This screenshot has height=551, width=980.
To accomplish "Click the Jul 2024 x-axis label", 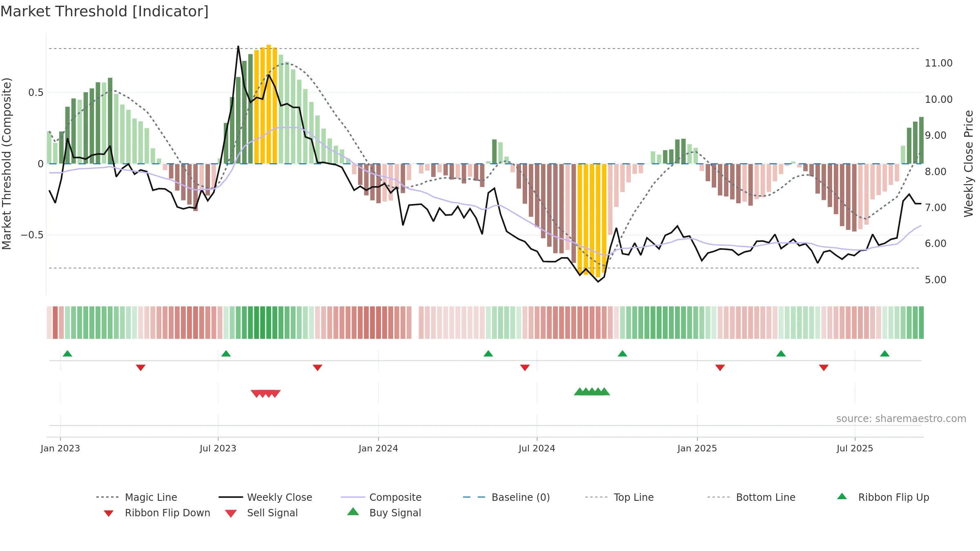I will (x=537, y=449).
